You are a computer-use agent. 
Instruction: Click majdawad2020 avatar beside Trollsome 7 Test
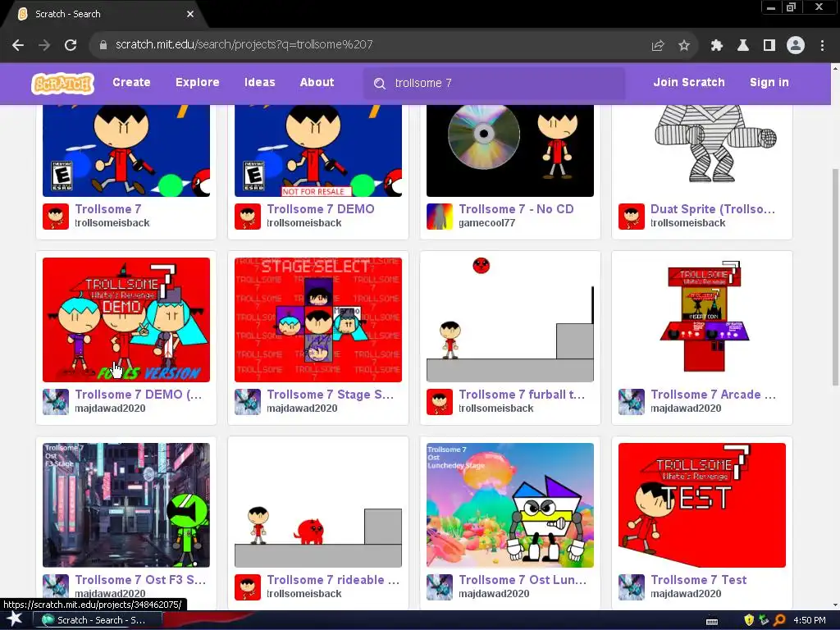click(632, 587)
